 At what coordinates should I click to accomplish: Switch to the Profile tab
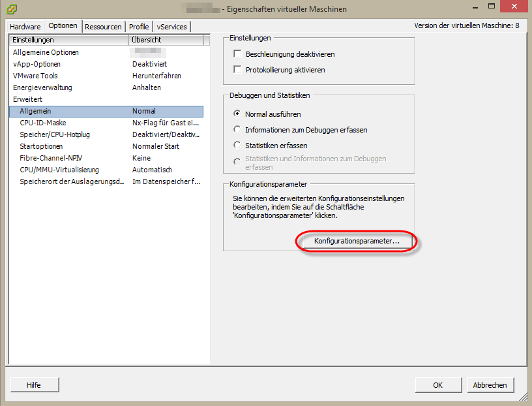[x=138, y=27]
